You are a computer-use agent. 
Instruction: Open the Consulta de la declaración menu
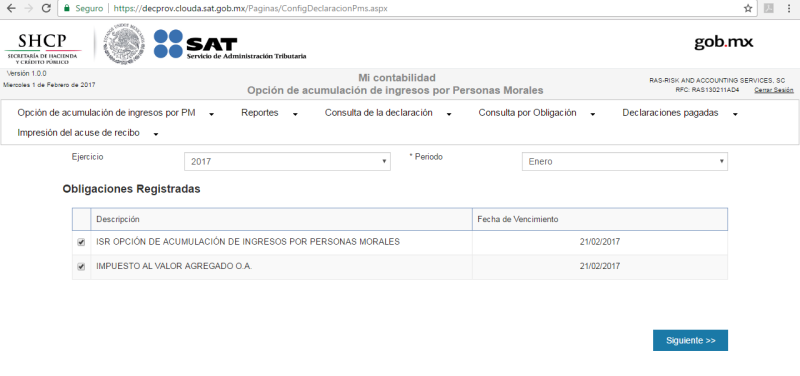pyautogui.click(x=379, y=113)
